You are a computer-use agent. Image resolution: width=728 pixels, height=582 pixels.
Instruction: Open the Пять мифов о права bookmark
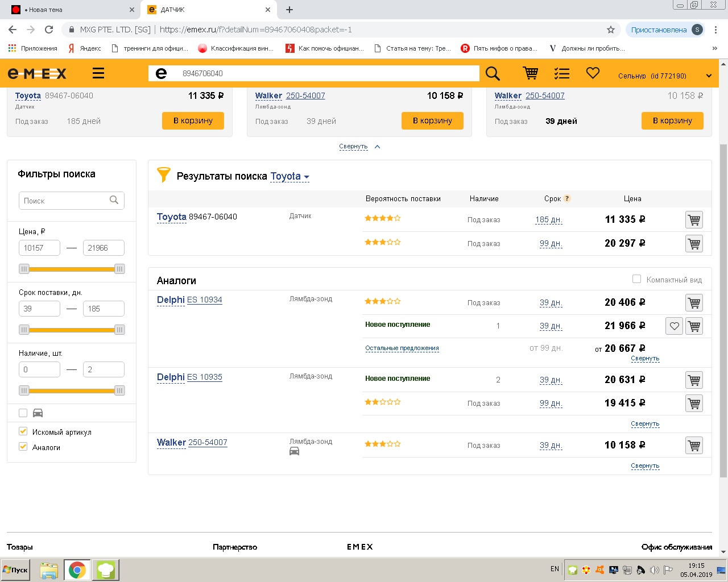coord(499,48)
